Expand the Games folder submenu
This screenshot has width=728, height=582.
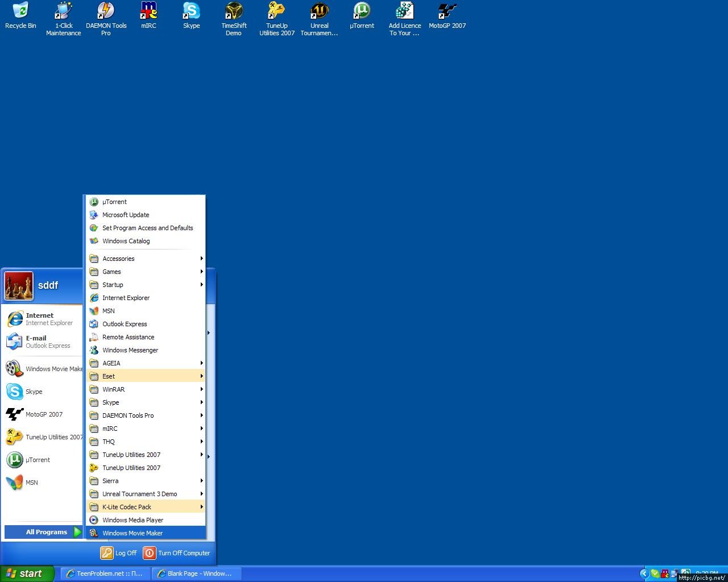click(146, 272)
